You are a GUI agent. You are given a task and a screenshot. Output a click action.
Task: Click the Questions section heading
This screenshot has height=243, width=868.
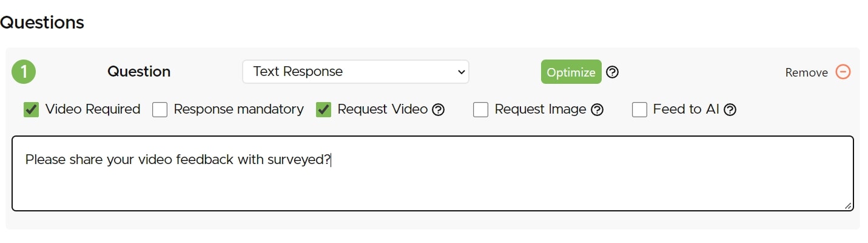(42, 22)
